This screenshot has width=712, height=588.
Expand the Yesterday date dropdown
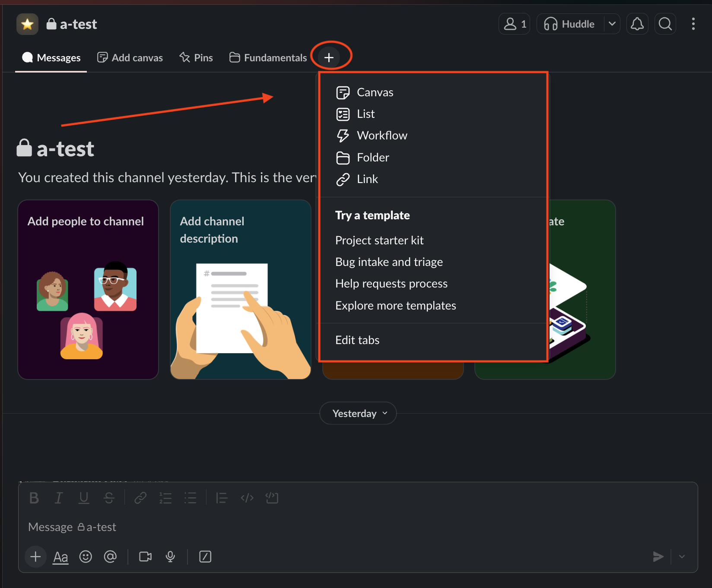(x=358, y=414)
